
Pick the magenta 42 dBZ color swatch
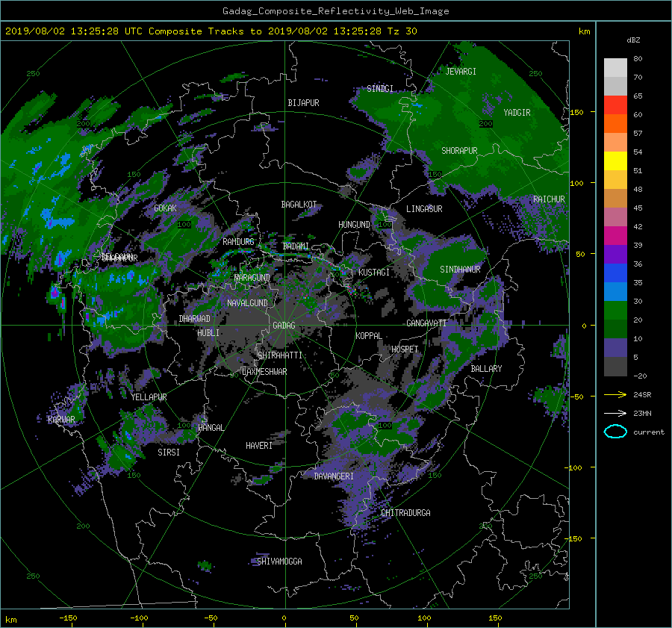tap(615, 235)
